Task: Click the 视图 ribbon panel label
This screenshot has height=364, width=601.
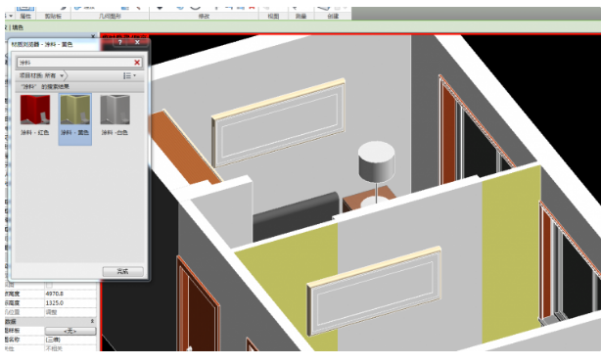Action: click(273, 16)
